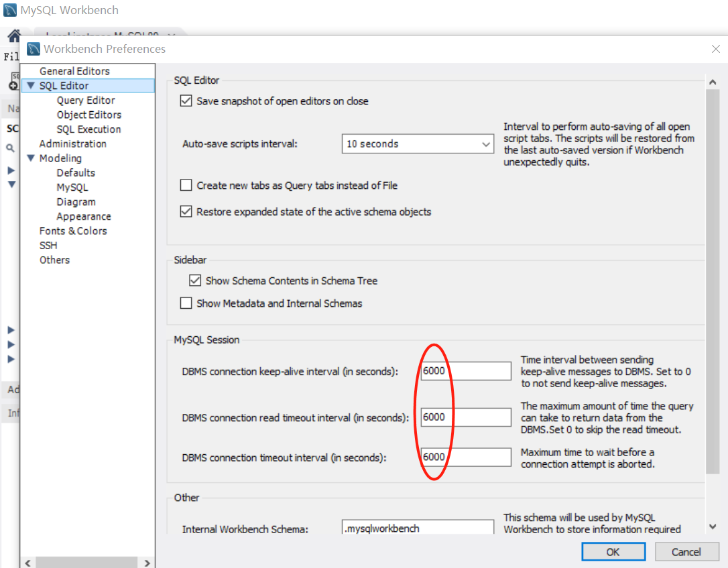The width and height of the screenshot is (728, 568).
Task: Select General Editors in preferences tree
Action: pyautogui.click(x=74, y=71)
